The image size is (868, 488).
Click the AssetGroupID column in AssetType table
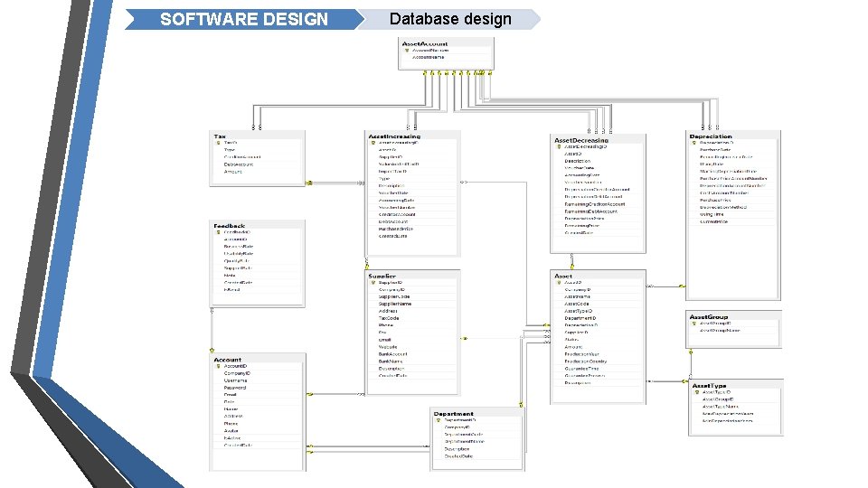[718, 399]
